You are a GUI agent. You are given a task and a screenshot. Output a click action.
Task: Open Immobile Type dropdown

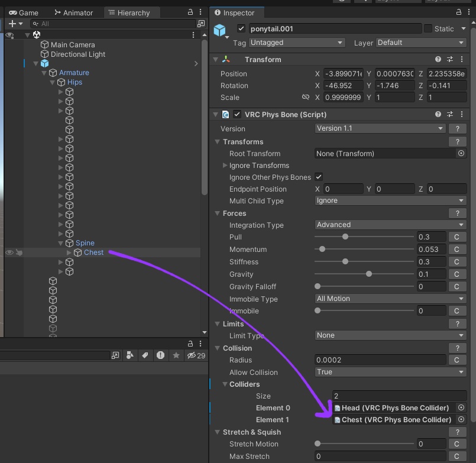[390, 299]
